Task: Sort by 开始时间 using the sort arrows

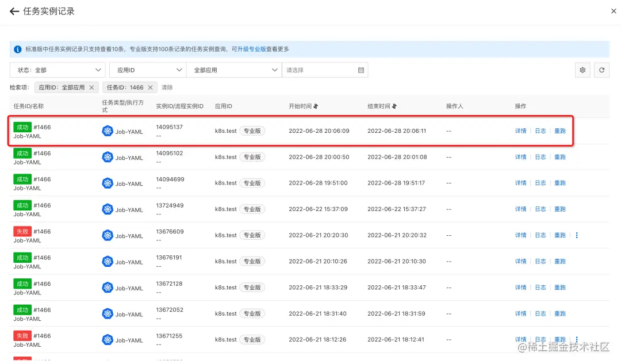Action: click(x=316, y=106)
